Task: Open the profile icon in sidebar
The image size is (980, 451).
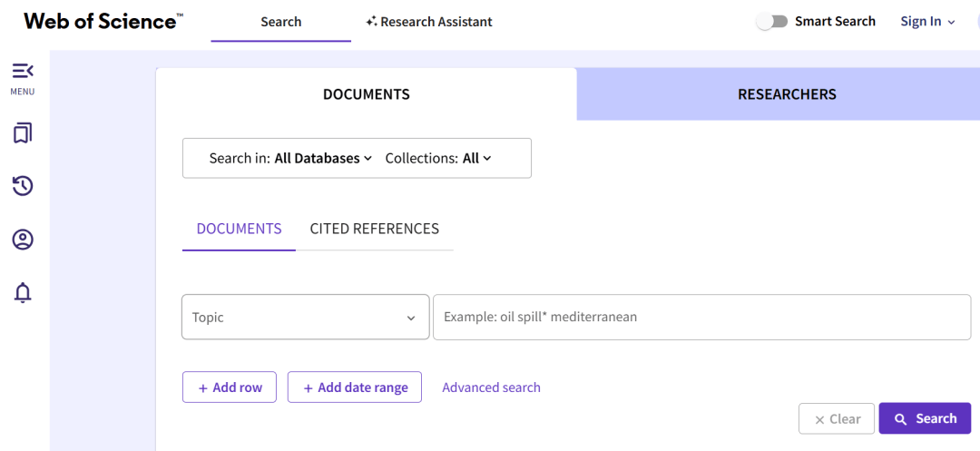Action: pos(23,240)
